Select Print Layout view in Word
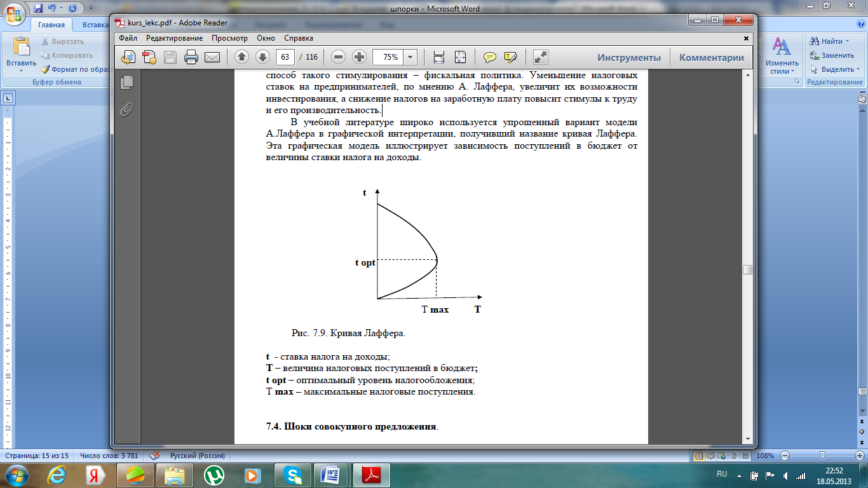The height and width of the screenshot is (488, 868). point(700,456)
